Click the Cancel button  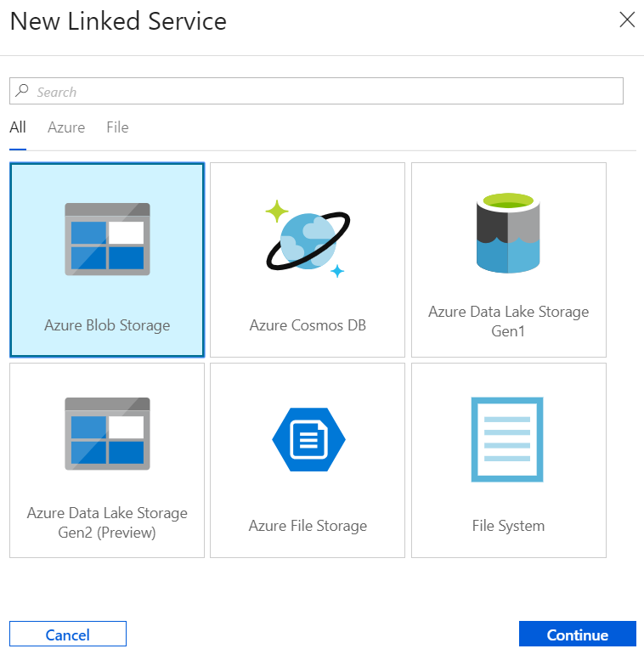pos(68,635)
